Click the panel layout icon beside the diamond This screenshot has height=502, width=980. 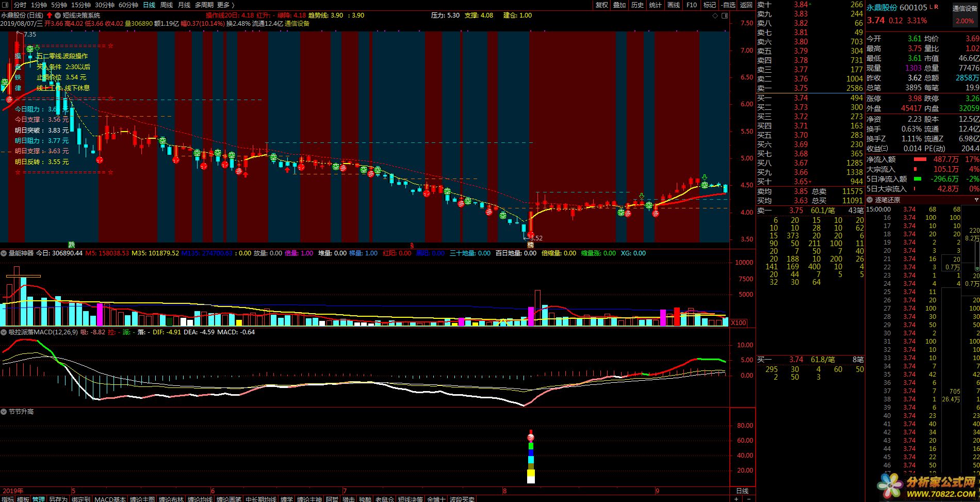click(x=724, y=16)
